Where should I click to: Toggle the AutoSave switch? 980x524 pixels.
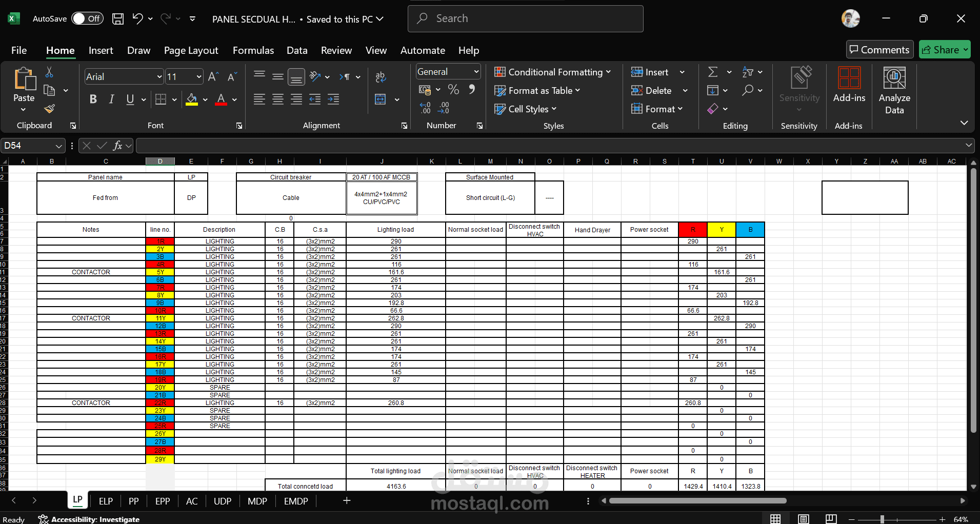tap(87, 19)
